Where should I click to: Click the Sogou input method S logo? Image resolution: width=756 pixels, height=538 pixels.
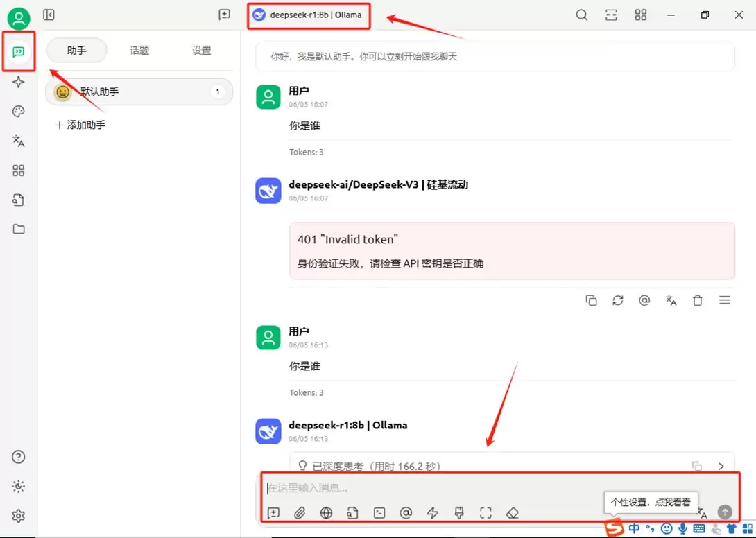coord(615,528)
